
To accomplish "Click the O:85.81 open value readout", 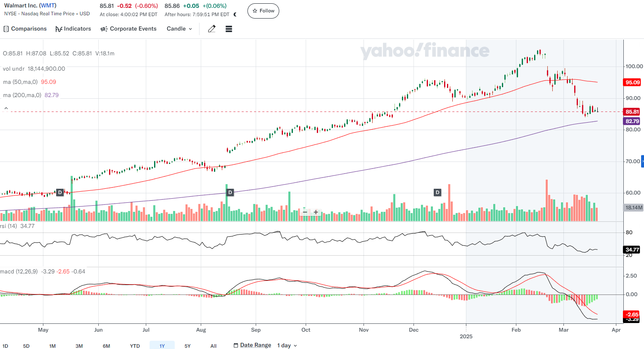I will [x=12, y=53].
